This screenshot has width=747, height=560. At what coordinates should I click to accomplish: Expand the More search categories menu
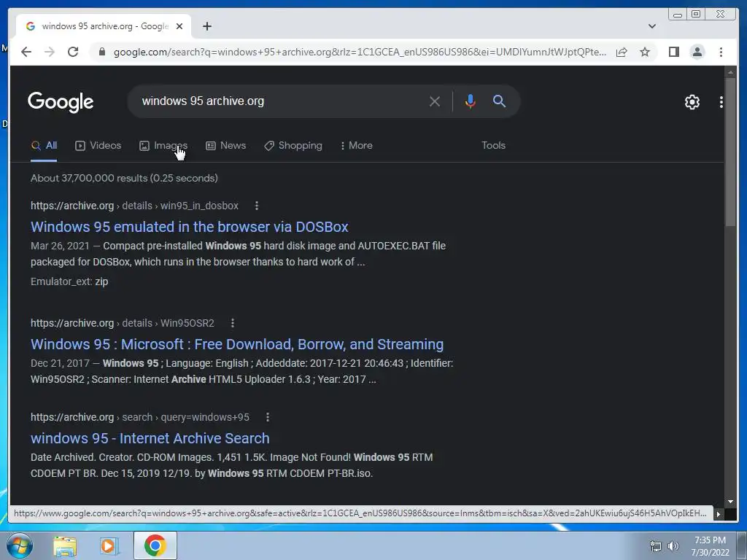(x=356, y=146)
